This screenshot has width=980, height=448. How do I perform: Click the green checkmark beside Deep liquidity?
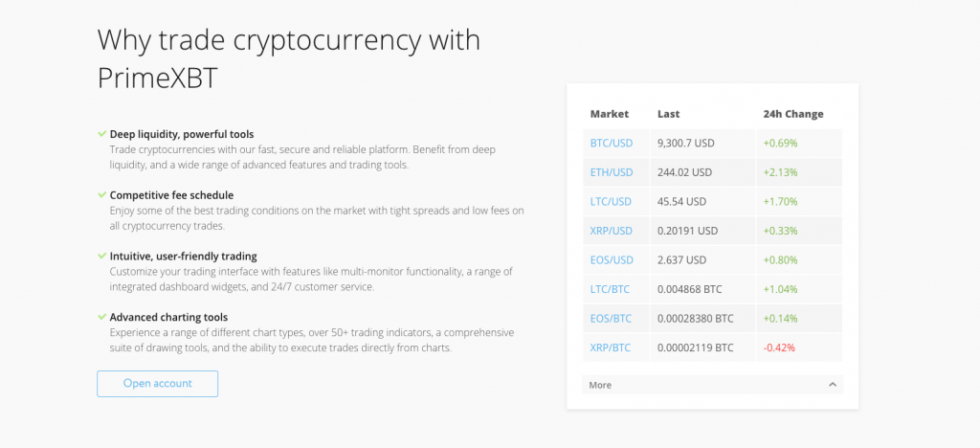pyautogui.click(x=101, y=134)
